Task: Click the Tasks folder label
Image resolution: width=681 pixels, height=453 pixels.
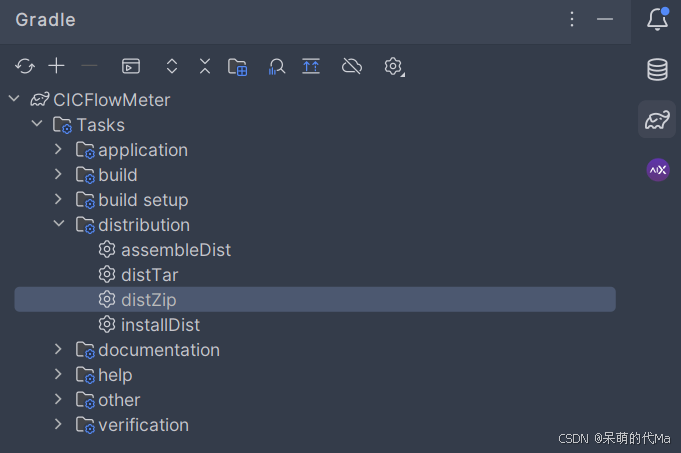Action: pos(101,125)
